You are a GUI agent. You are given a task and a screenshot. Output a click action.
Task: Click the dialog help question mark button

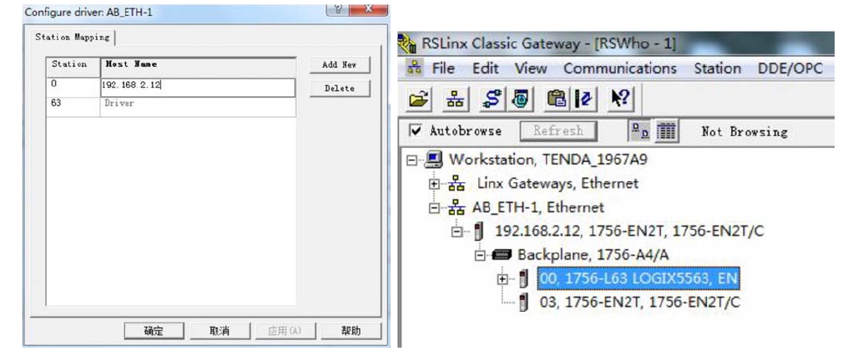(339, 9)
